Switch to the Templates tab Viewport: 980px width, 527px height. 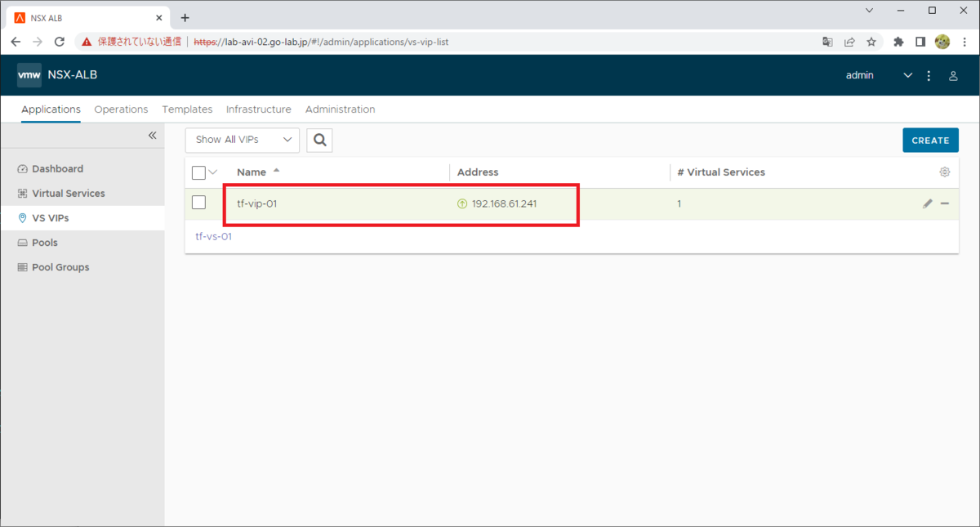[x=187, y=109]
